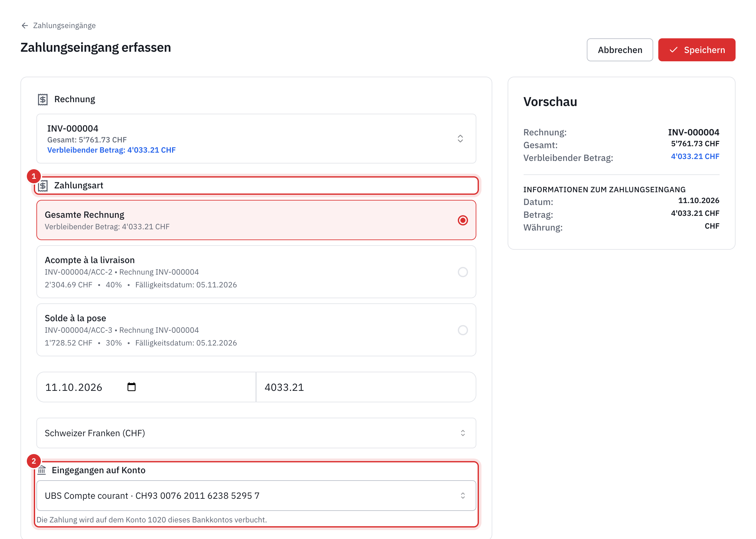Open the UBS Compte courant account dropdown

pyautogui.click(x=256, y=495)
